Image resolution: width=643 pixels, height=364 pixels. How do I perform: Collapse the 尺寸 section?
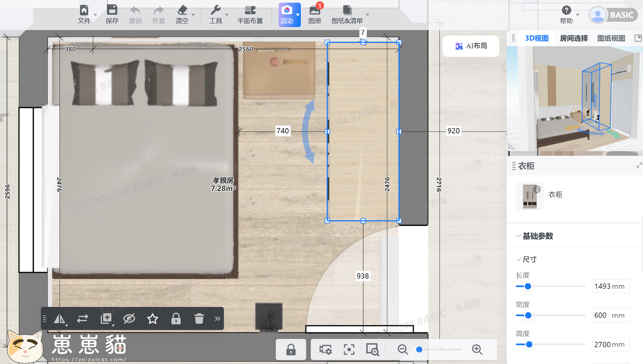click(x=518, y=259)
